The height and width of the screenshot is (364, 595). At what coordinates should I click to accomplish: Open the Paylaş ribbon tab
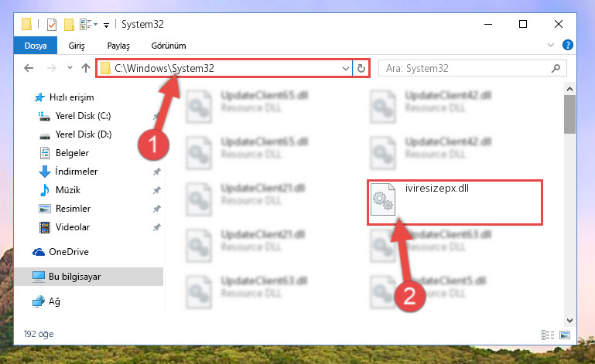118,46
